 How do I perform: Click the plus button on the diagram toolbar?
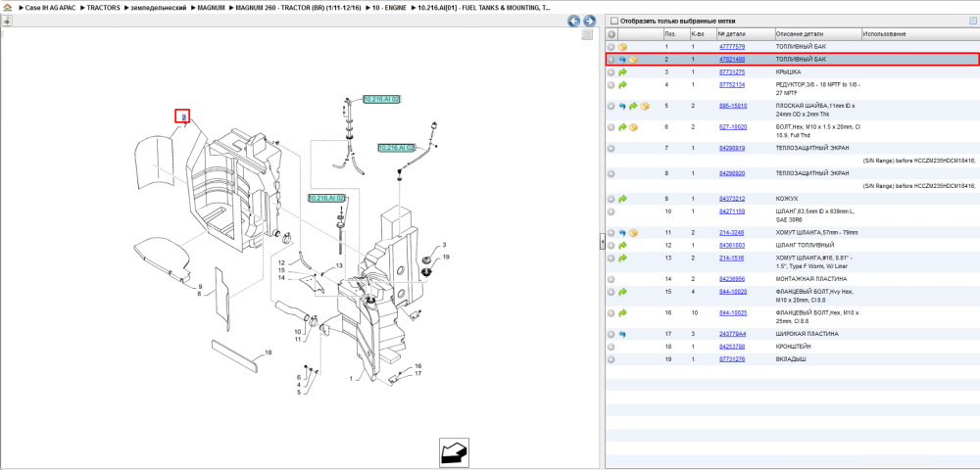pos(7,21)
